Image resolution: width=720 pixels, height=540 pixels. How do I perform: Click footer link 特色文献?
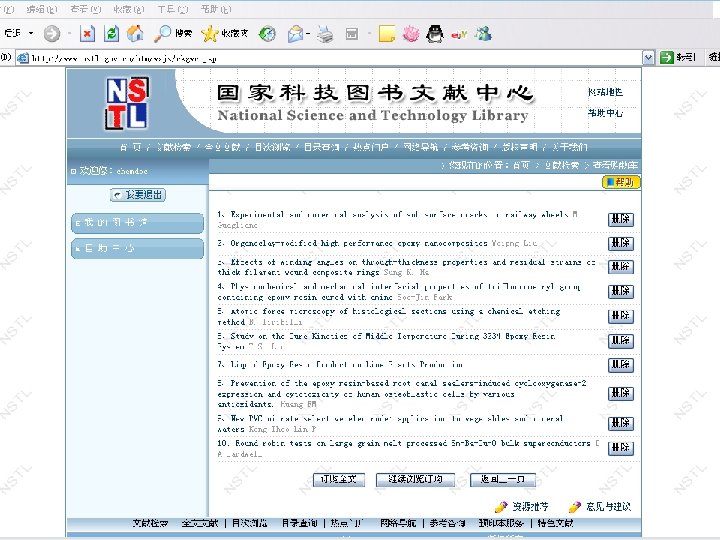coord(555,523)
